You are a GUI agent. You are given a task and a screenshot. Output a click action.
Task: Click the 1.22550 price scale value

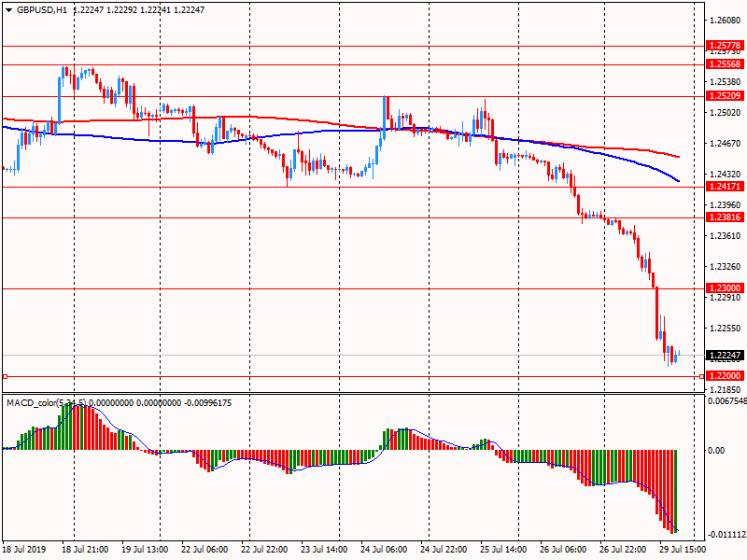tap(726, 329)
